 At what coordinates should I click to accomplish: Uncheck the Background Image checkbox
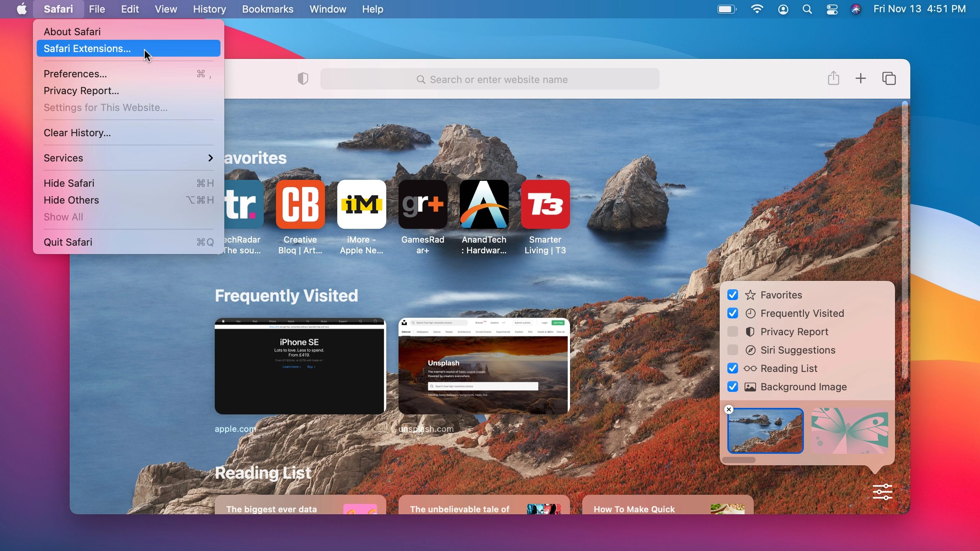pyautogui.click(x=733, y=387)
